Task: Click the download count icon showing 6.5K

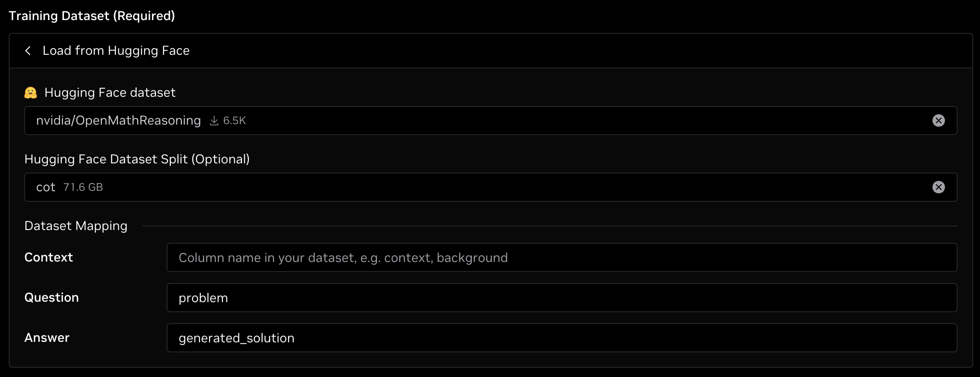Action: click(x=214, y=120)
